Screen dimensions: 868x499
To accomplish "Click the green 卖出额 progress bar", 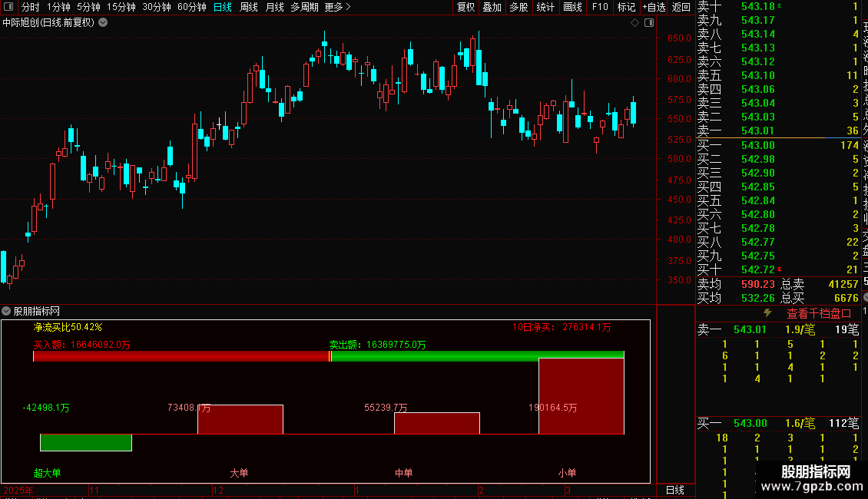I will click(478, 356).
